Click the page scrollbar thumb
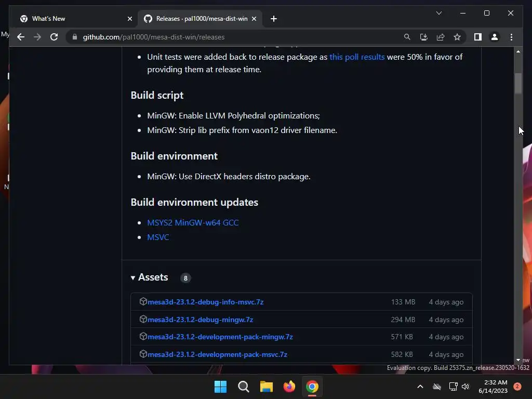532x399 pixels. (x=518, y=84)
